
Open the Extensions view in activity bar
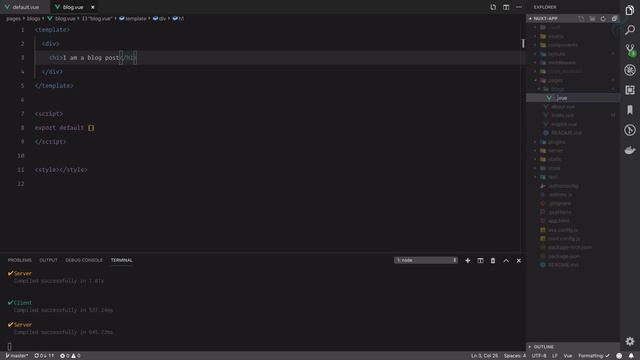630,90
